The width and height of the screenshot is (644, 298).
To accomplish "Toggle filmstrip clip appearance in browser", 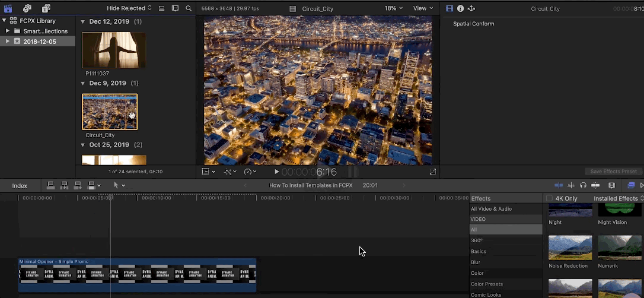I will click(175, 8).
